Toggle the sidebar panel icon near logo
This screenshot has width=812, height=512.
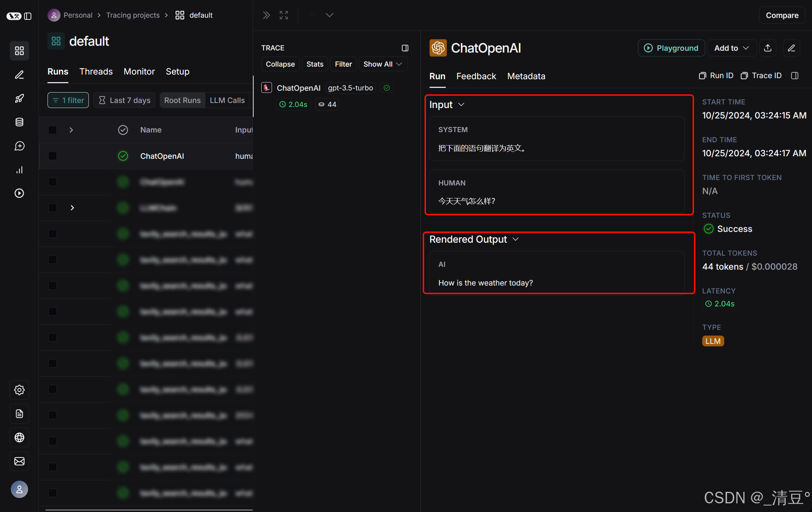click(x=28, y=16)
